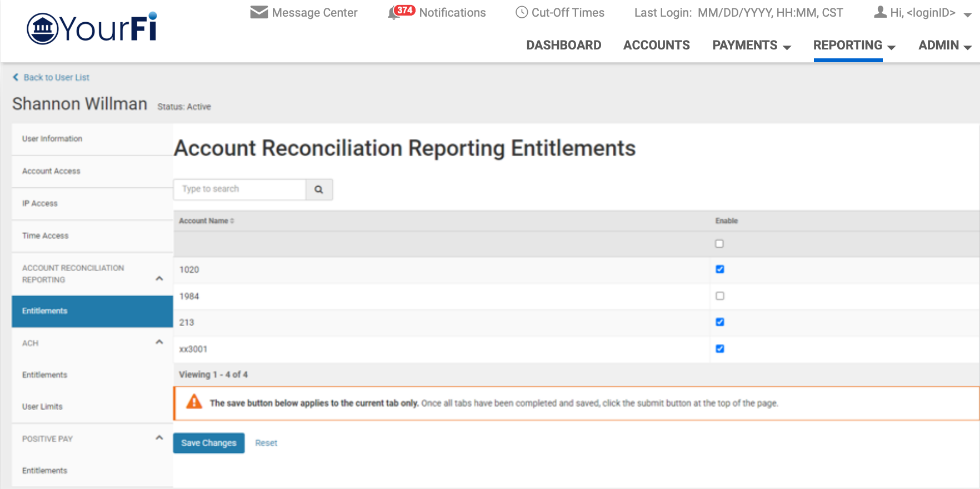Click the YourFi bank logo

[92, 28]
